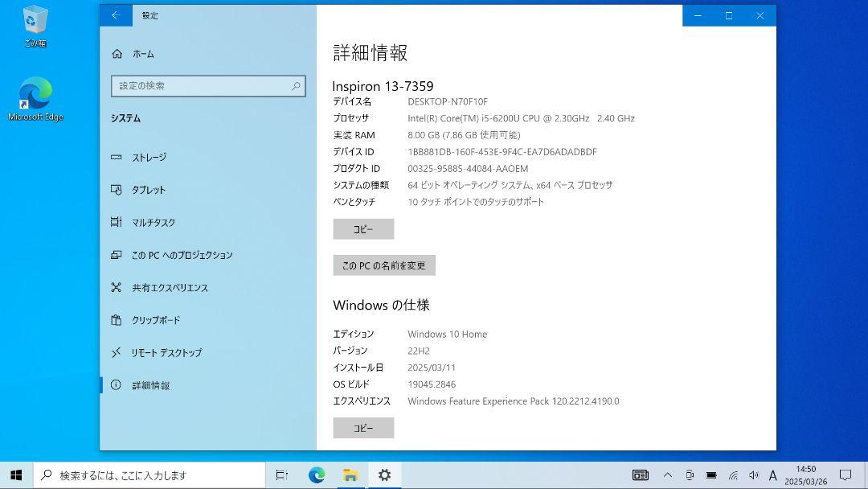The height and width of the screenshot is (489, 868).
Task: Select the クリップボード icon
Action: pyautogui.click(x=117, y=320)
